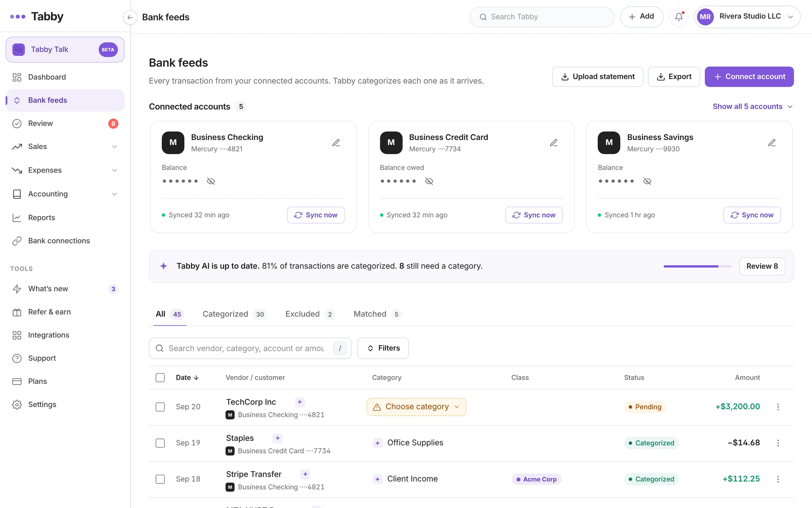Select the Sep 19 Staples row checkbox

pyautogui.click(x=160, y=443)
